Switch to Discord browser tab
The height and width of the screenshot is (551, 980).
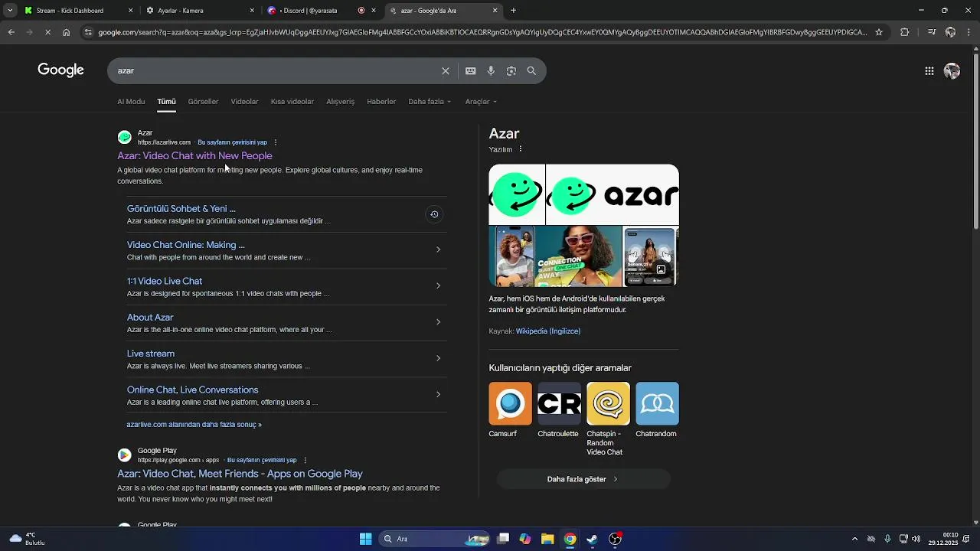[322, 11]
